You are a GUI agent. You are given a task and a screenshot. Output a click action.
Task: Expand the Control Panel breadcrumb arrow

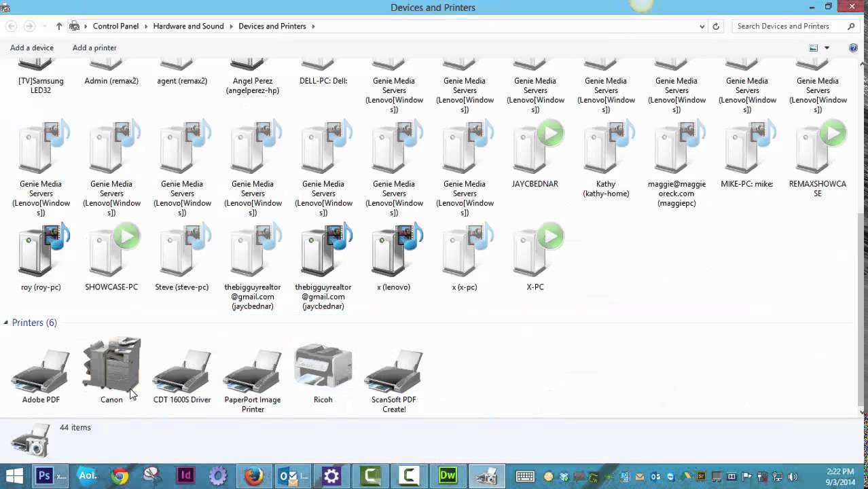click(x=146, y=26)
